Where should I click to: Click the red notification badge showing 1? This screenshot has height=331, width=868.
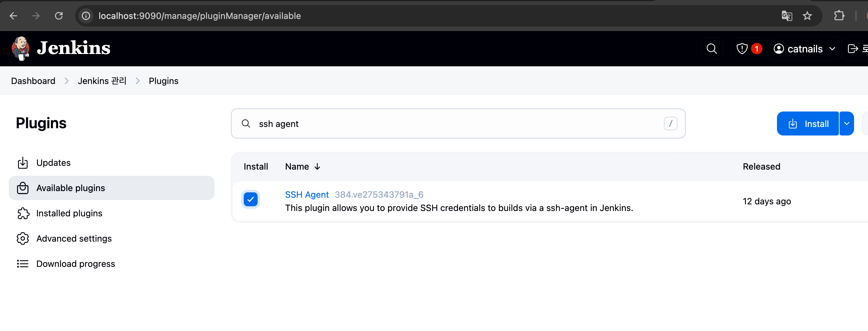pyautogui.click(x=756, y=49)
